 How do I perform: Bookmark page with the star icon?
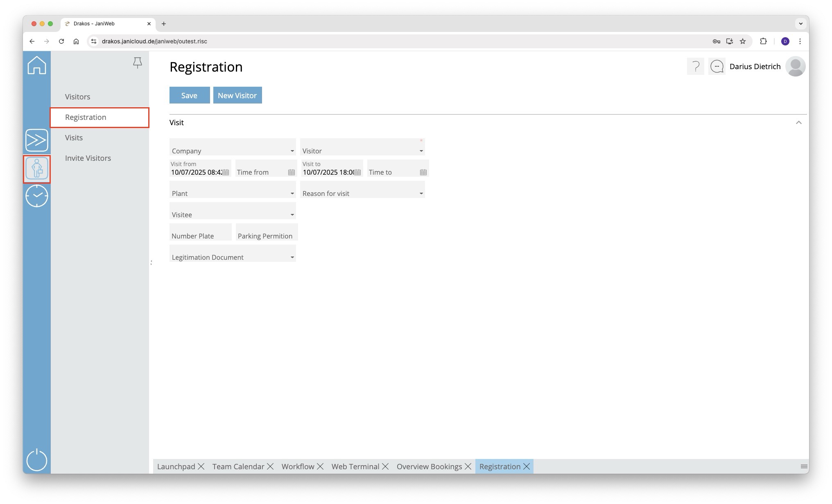tap(743, 41)
